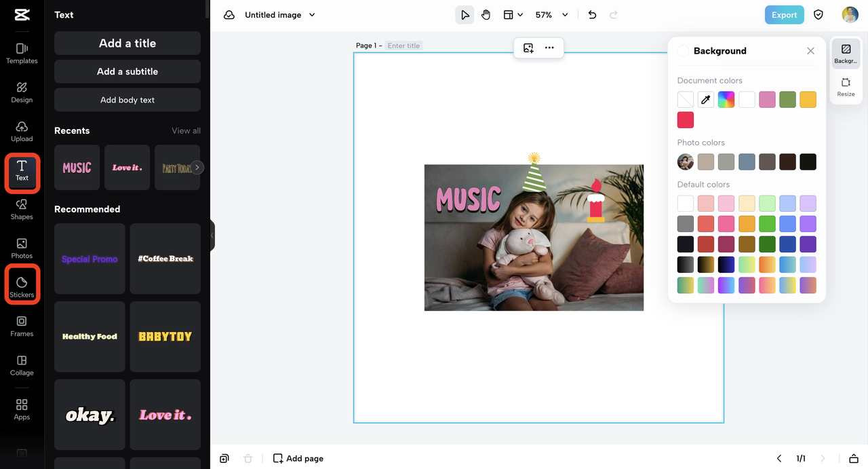Select the photo thumbnail color source
The image size is (868, 469).
click(686, 162)
